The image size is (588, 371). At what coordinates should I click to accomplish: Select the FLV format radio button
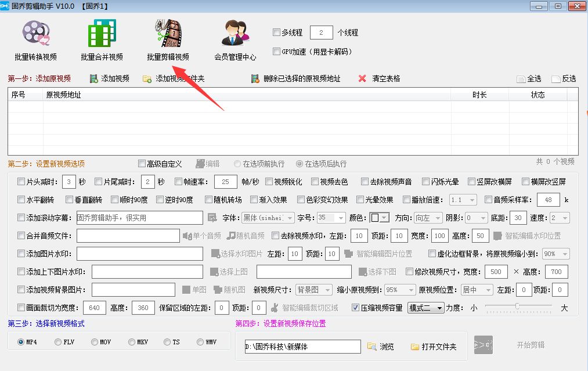click(x=57, y=342)
